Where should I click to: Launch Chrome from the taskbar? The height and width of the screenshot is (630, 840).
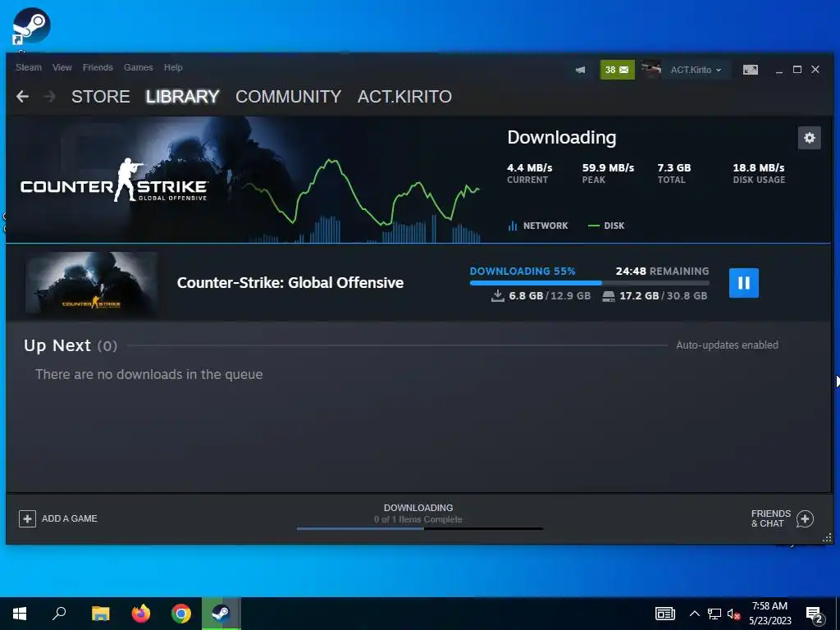click(181, 614)
